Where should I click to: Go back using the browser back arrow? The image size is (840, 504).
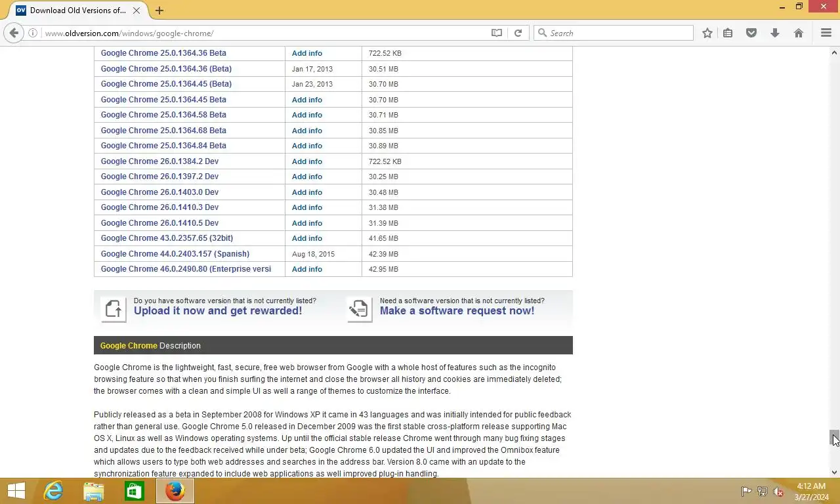14,33
